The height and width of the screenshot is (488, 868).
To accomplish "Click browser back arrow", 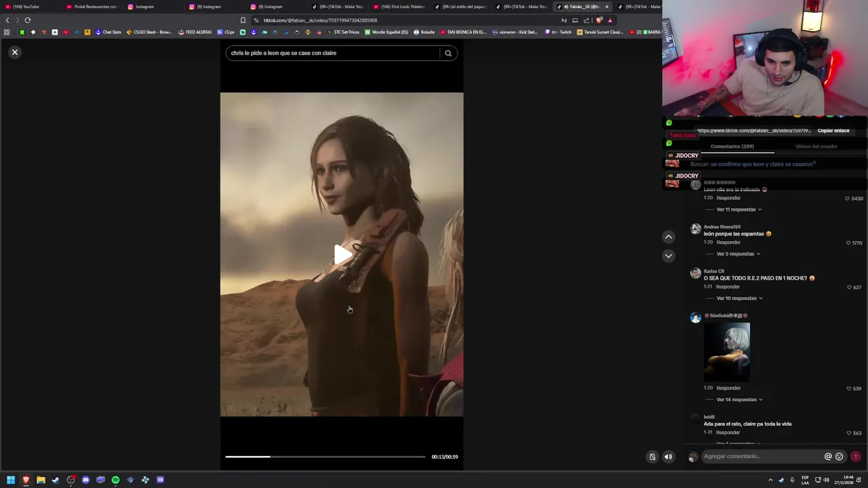I will click(7, 20).
